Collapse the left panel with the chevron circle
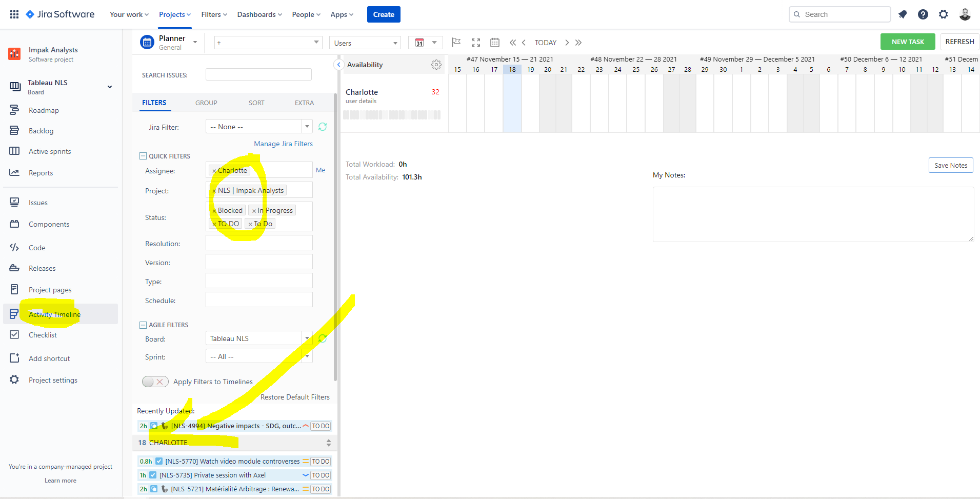This screenshot has width=980, height=499. (x=338, y=65)
